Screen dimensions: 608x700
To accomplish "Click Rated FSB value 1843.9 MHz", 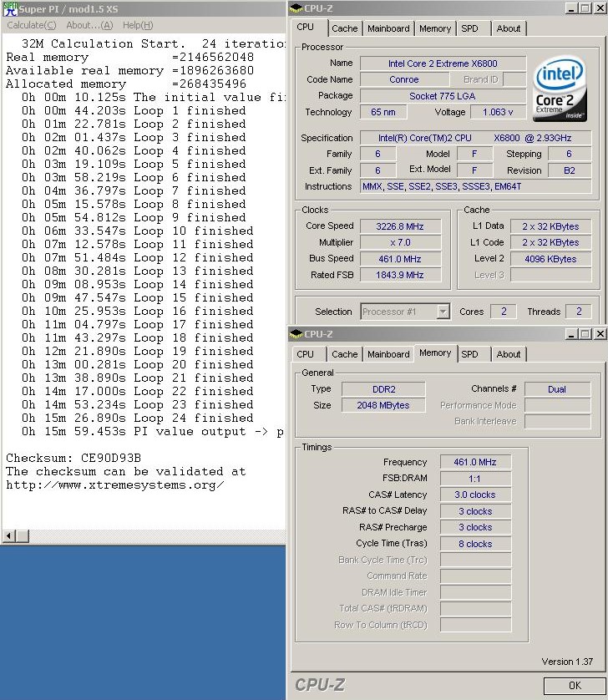I will point(400,275).
